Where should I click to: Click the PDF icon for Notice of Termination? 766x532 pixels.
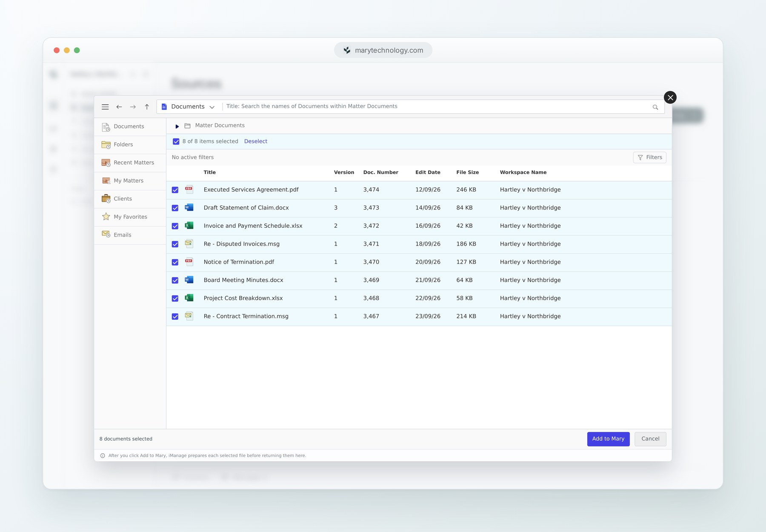point(189,262)
